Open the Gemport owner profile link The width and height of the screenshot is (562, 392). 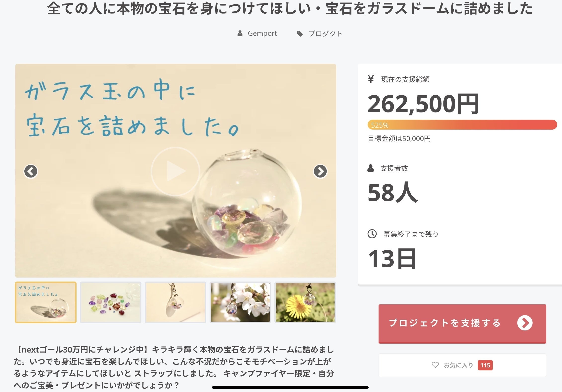point(262,34)
